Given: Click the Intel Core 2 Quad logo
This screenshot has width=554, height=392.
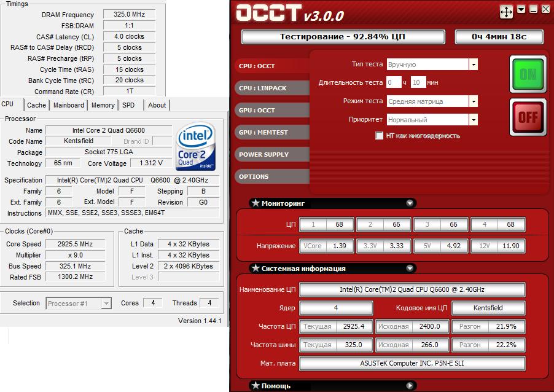Looking at the screenshot, I should click(x=195, y=147).
